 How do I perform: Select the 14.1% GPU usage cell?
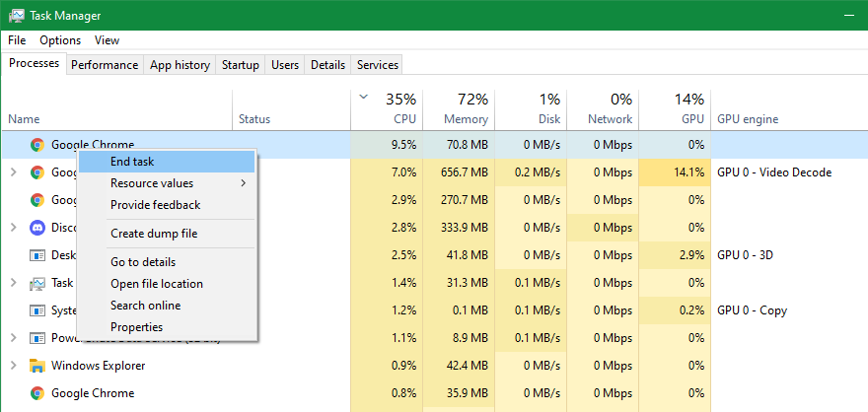(x=675, y=172)
